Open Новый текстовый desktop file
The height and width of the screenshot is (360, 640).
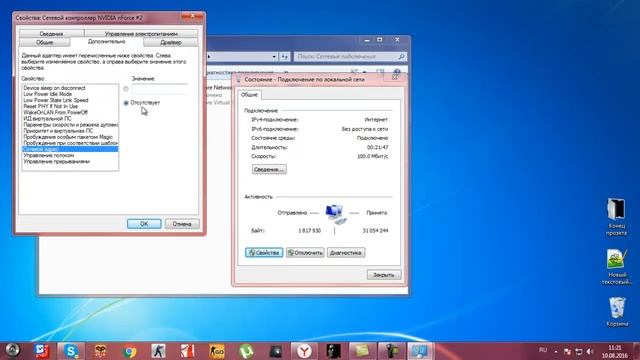tap(617, 267)
